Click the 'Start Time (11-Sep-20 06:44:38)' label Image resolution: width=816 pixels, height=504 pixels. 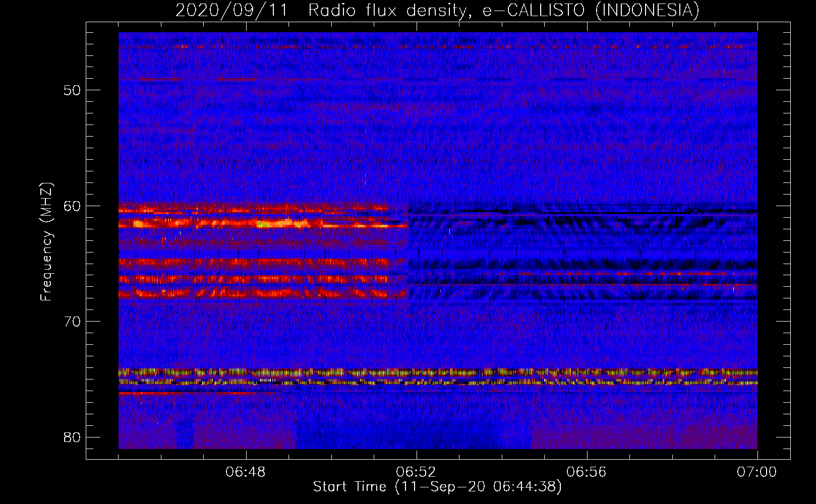tap(437, 487)
